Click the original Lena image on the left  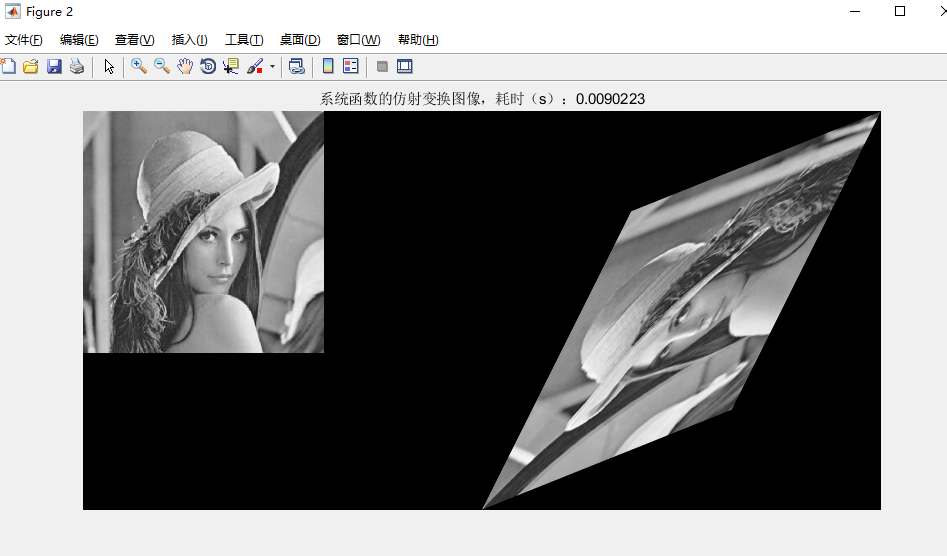point(204,232)
